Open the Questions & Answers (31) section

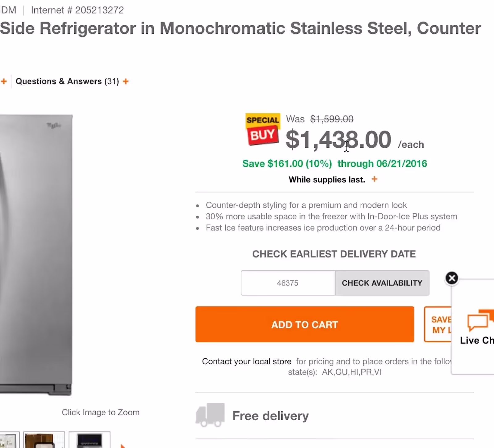[67, 81]
